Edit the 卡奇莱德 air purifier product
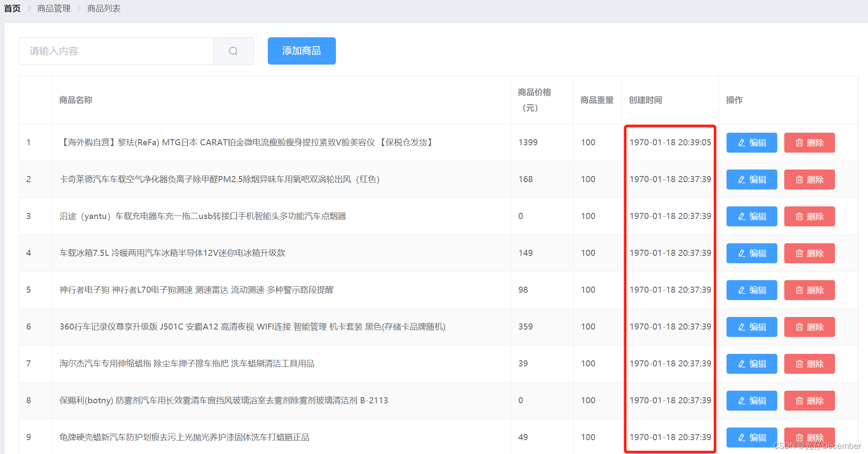 pos(752,180)
